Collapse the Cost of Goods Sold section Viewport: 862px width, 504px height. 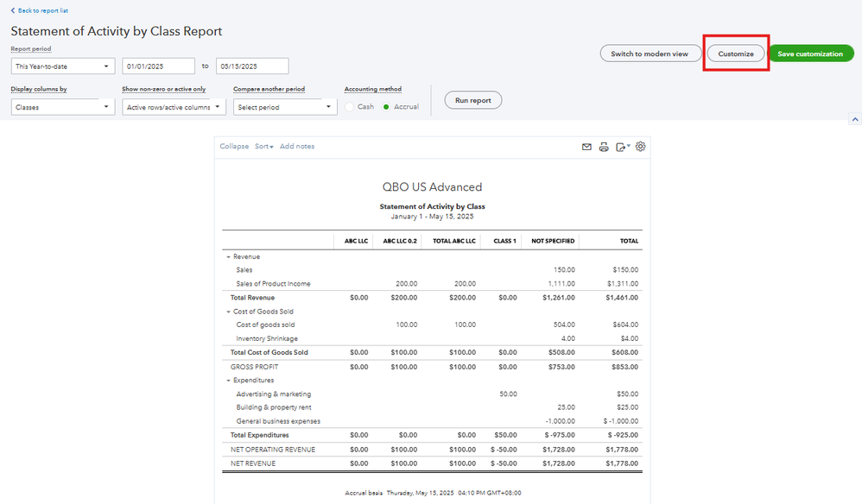pos(229,312)
